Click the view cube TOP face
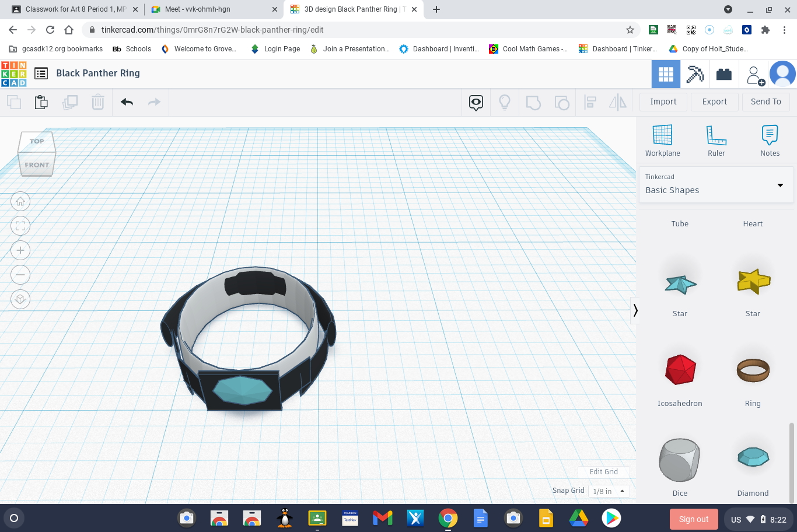The image size is (797, 532). (37, 141)
